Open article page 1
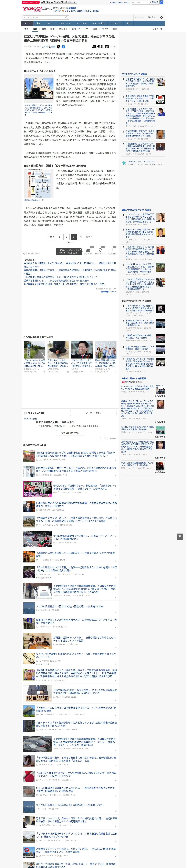This screenshot has height=868, width=186. [x=59, y=237]
